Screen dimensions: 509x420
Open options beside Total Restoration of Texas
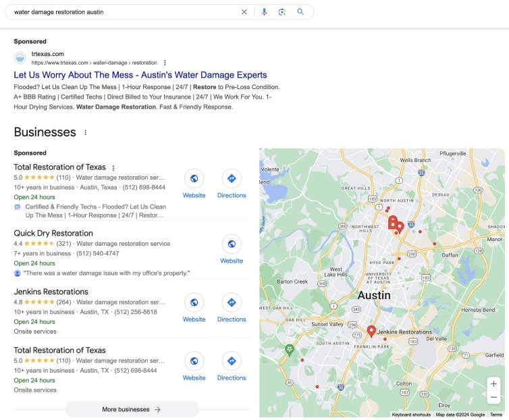tap(113, 168)
